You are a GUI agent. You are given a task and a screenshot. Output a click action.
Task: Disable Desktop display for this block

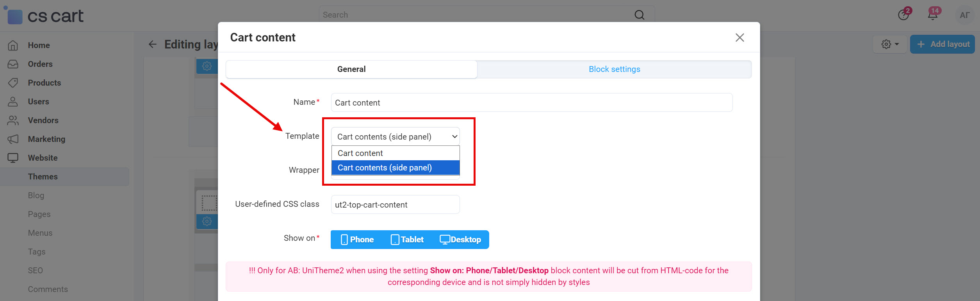(x=461, y=239)
